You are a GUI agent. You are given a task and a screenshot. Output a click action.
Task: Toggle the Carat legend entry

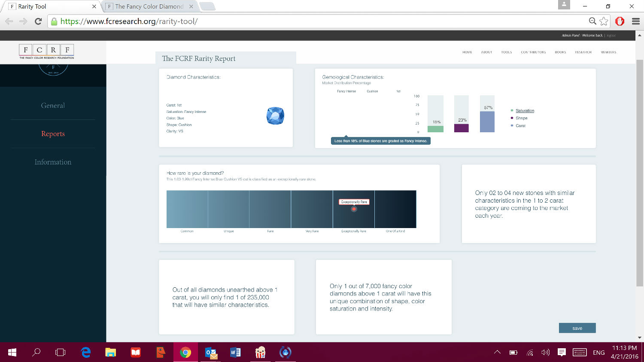[520, 126]
